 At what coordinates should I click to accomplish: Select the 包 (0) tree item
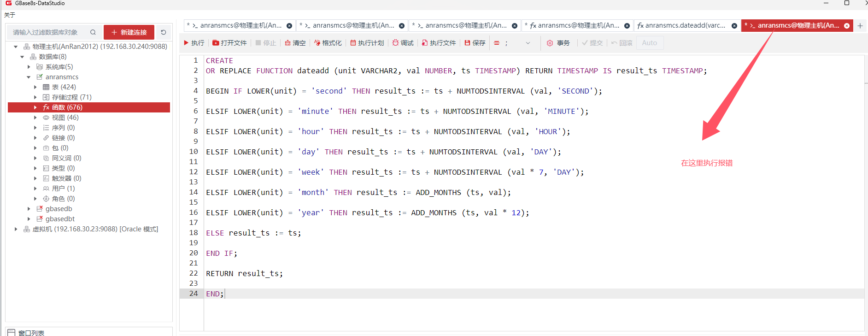pos(60,148)
